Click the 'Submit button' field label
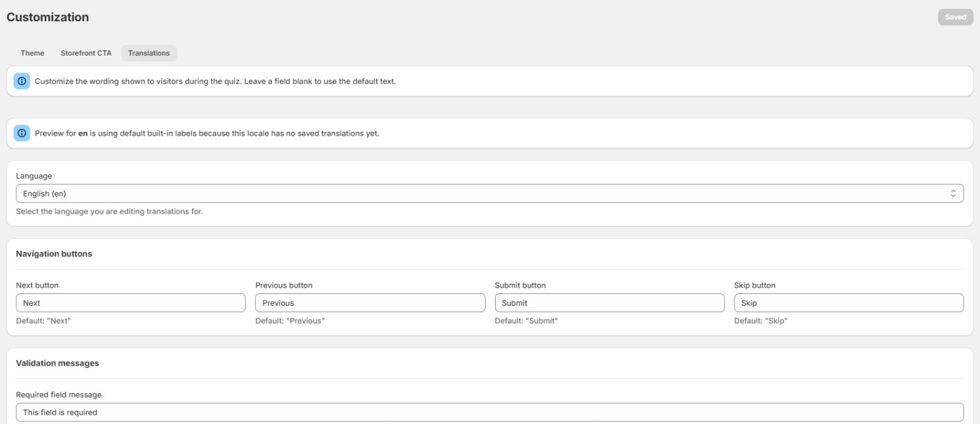 click(520, 285)
